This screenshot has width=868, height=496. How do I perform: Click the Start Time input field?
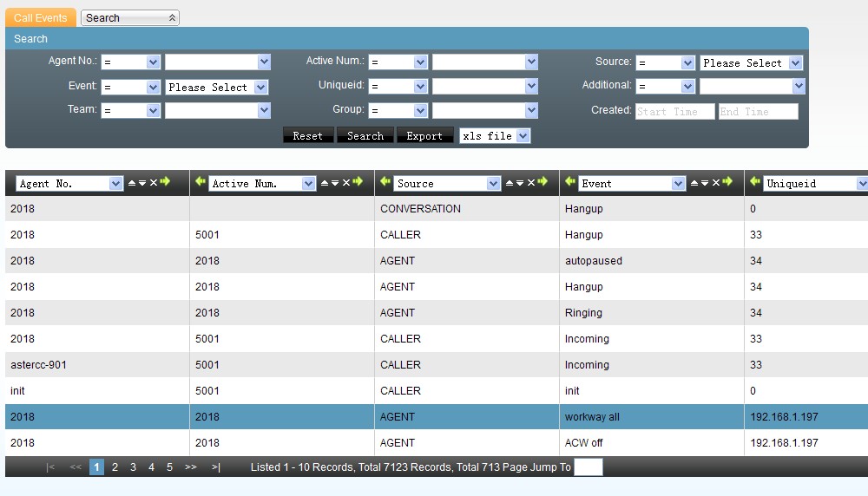point(674,111)
